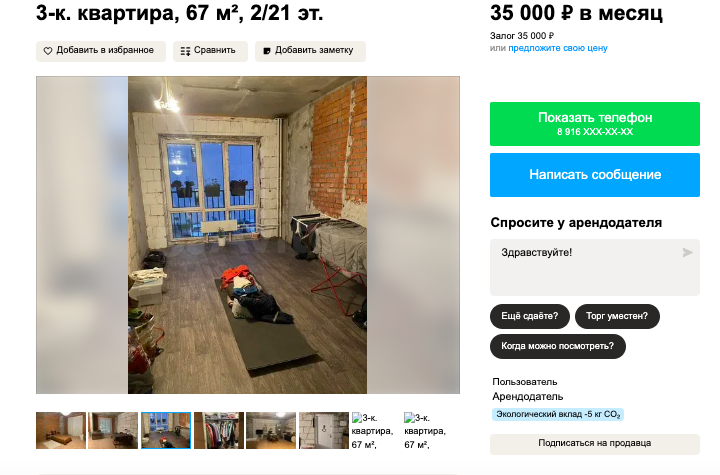This screenshot has height=475, width=720.
Task: Open the seventh broken-image thumbnail
Action: pyautogui.click(x=373, y=431)
